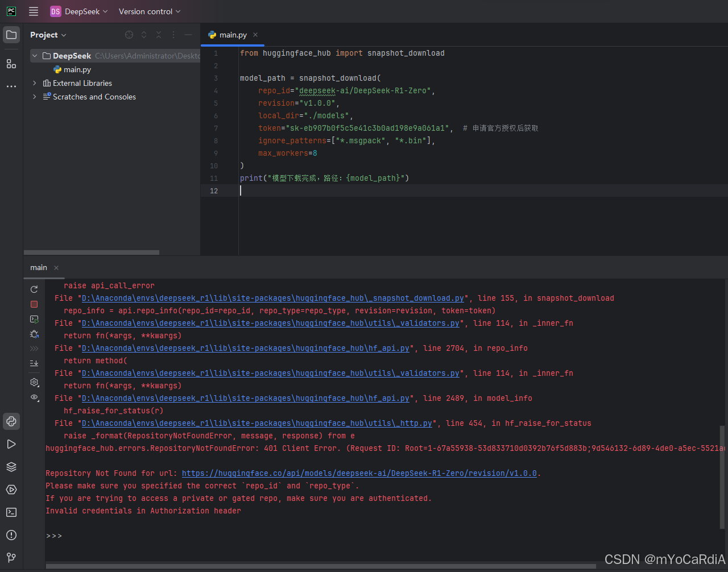
Task: Expand External Libraries node
Action: click(35, 83)
